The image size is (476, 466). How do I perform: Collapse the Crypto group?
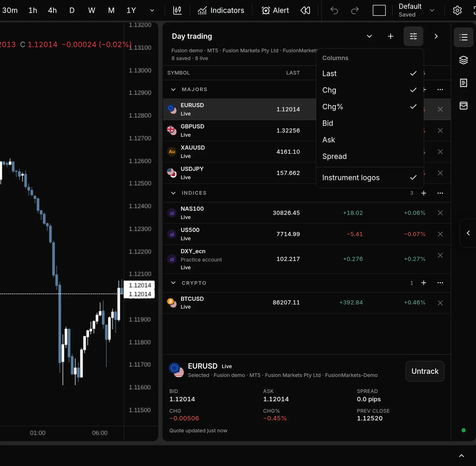coord(173,283)
